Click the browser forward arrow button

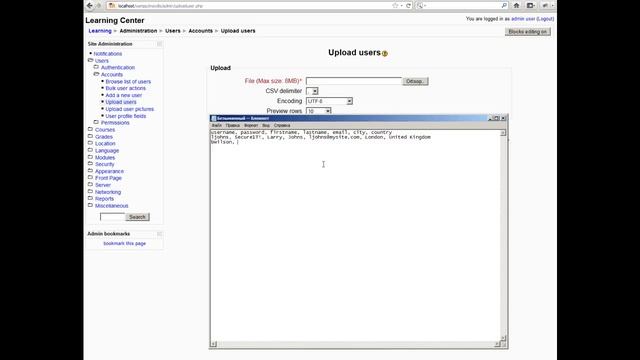tap(98, 6)
